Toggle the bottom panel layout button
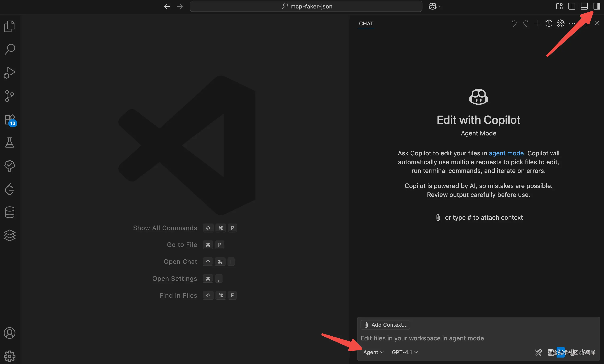This screenshot has height=364, width=604. click(x=584, y=6)
